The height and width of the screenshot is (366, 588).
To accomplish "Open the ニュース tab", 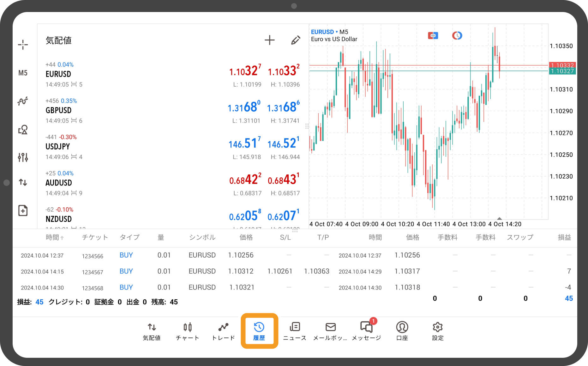I will (294, 331).
